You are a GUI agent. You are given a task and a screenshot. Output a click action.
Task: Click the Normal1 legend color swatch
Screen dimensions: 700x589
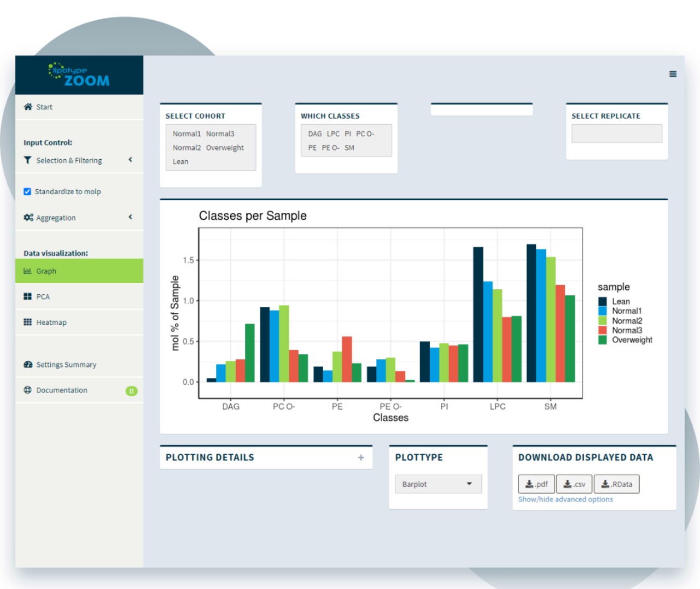coord(603,311)
